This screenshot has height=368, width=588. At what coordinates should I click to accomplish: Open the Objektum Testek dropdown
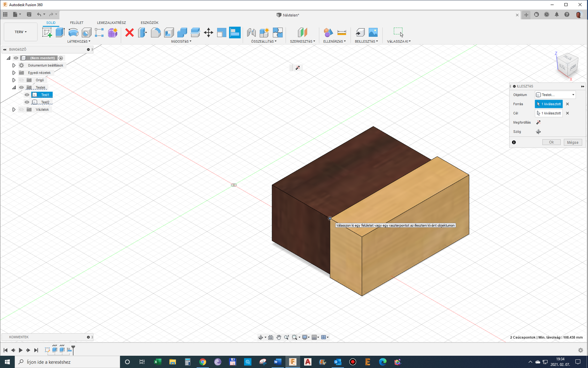click(555, 95)
